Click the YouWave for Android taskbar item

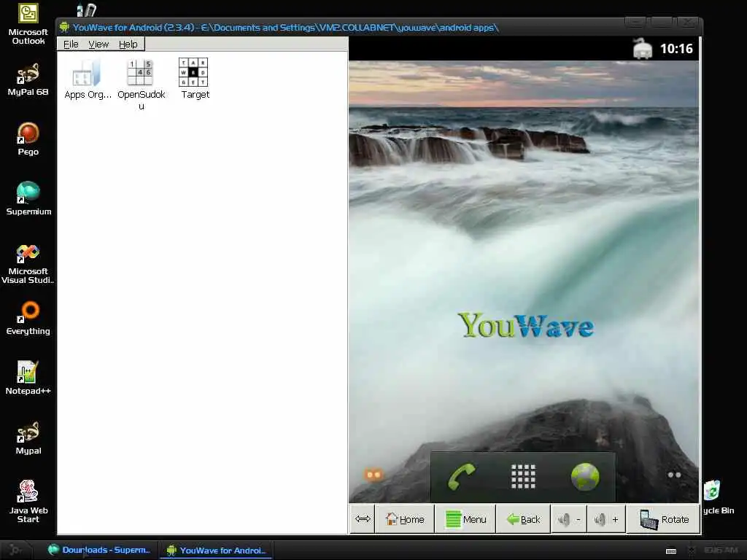[x=215, y=551]
